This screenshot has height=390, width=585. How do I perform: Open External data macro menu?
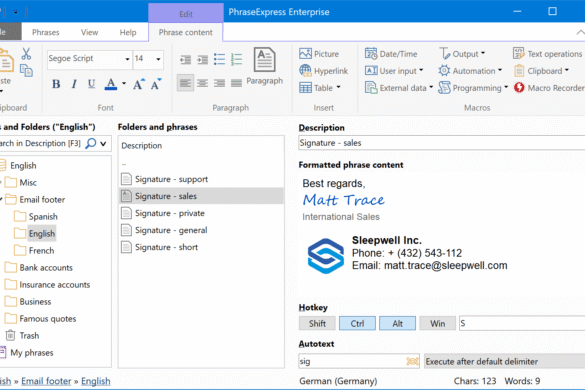pyautogui.click(x=399, y=88)
